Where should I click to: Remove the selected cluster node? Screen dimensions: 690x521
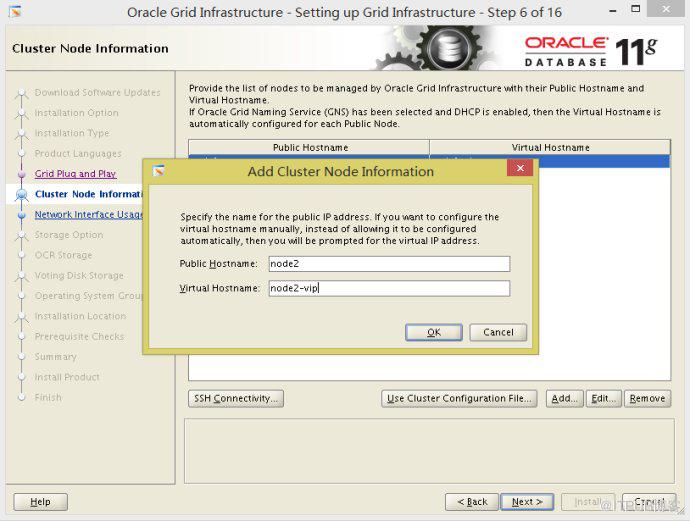coord(647,398)
